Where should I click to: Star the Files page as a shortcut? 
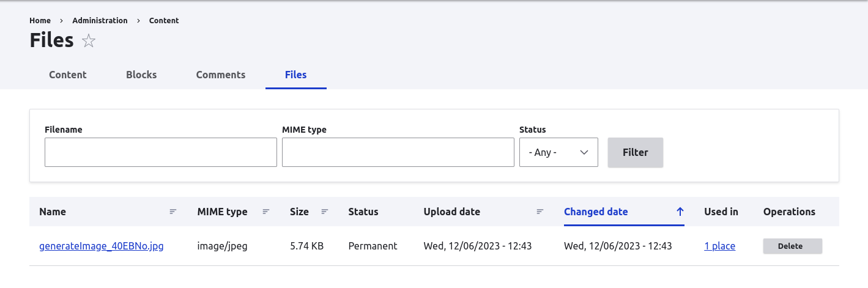(89, 41)
